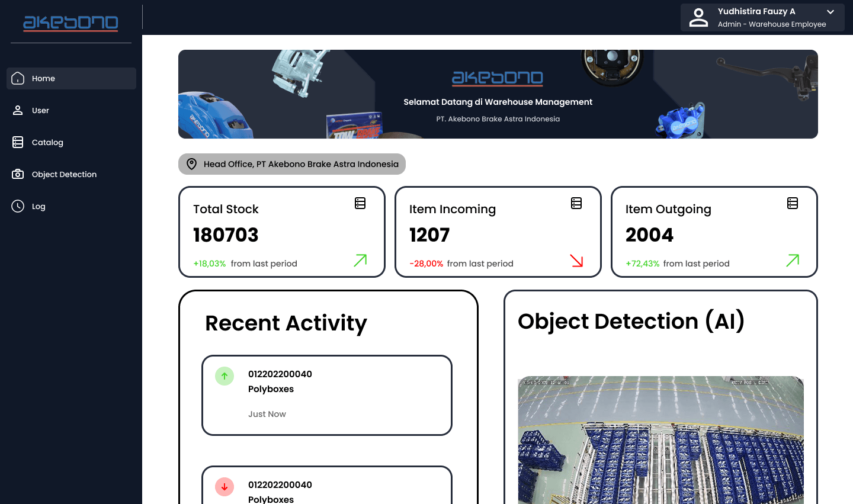Go to the User page
The width and height of the screenshot is (853, 504).
pos(40,110)
